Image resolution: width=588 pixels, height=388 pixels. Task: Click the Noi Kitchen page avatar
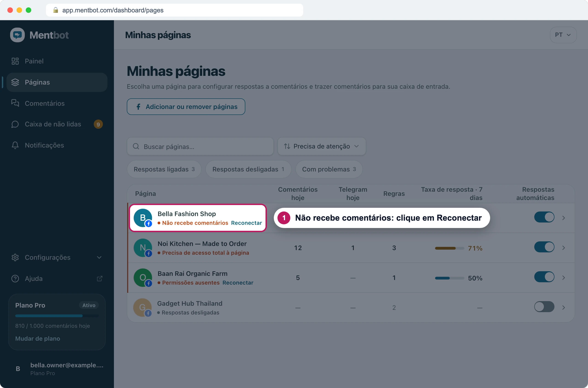click(x=143, y=248)
